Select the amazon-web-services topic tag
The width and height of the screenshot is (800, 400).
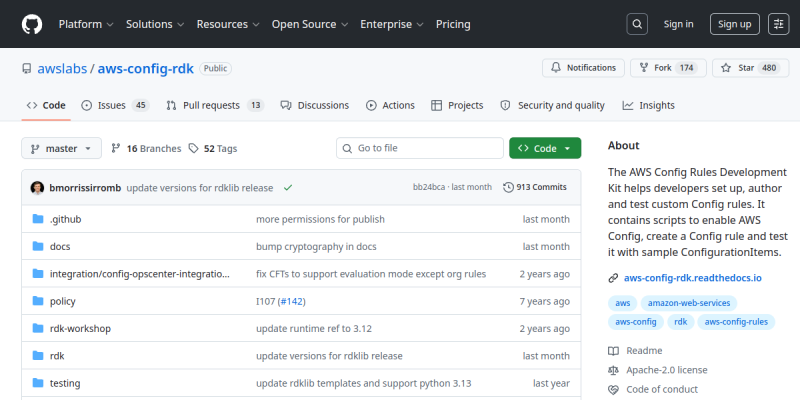689,303
